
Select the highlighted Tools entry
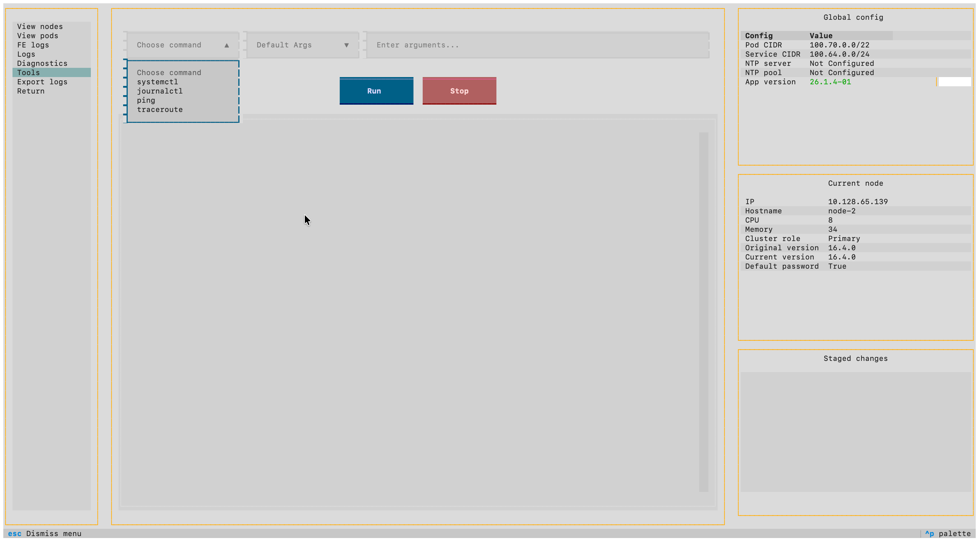click(51, 72)
